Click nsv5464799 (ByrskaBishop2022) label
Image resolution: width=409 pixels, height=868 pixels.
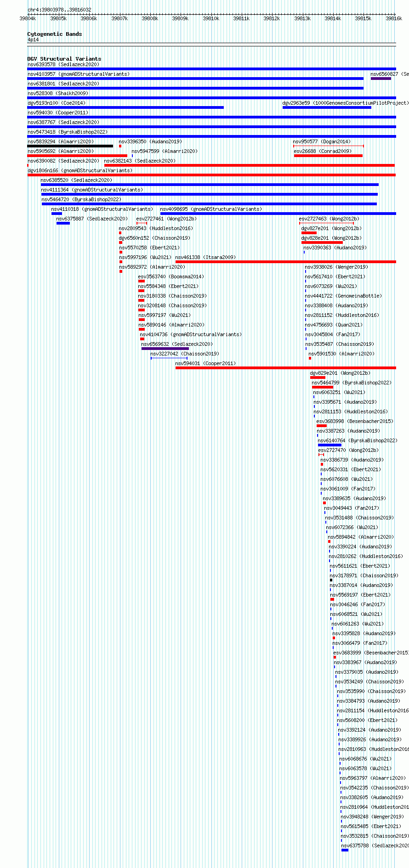[352, 383]
